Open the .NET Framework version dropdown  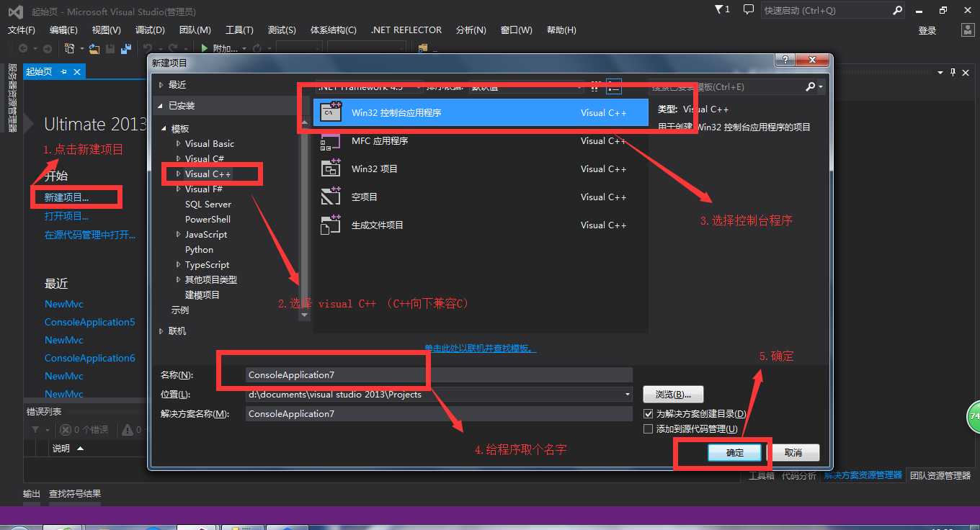[x=370, y=86]
